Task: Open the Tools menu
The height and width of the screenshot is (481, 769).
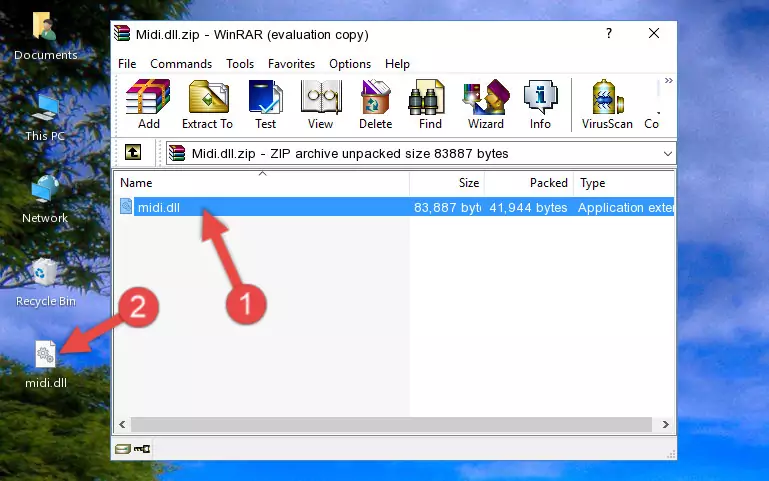Action: click(240, 64)
